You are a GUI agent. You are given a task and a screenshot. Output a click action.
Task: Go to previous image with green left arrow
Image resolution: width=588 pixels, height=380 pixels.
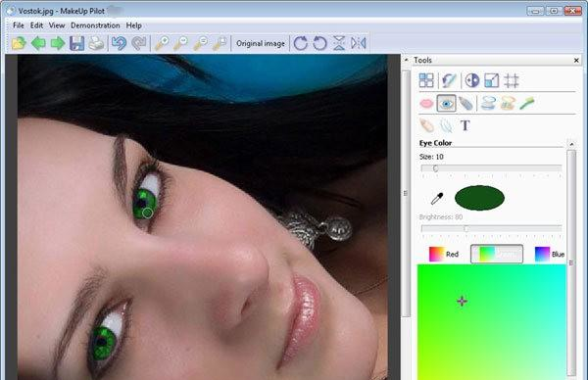[38, 43]
